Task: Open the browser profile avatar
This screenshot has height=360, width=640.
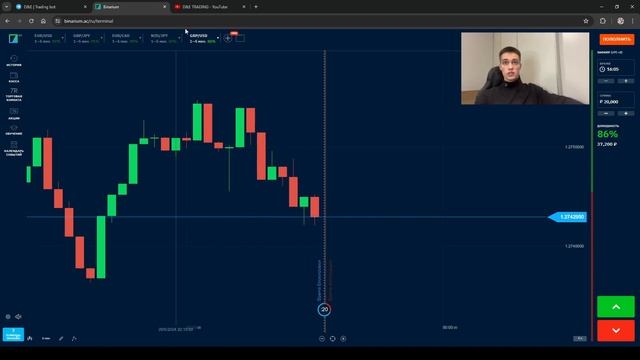Action: click(620, 21)
